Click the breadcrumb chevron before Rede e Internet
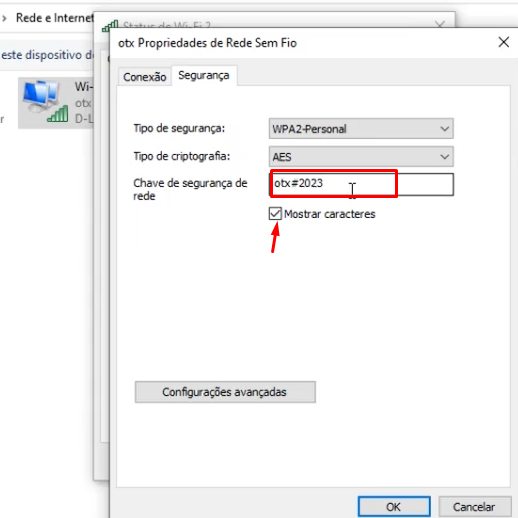Viewport: 518px width, 518px height. [x=4, y=18]
